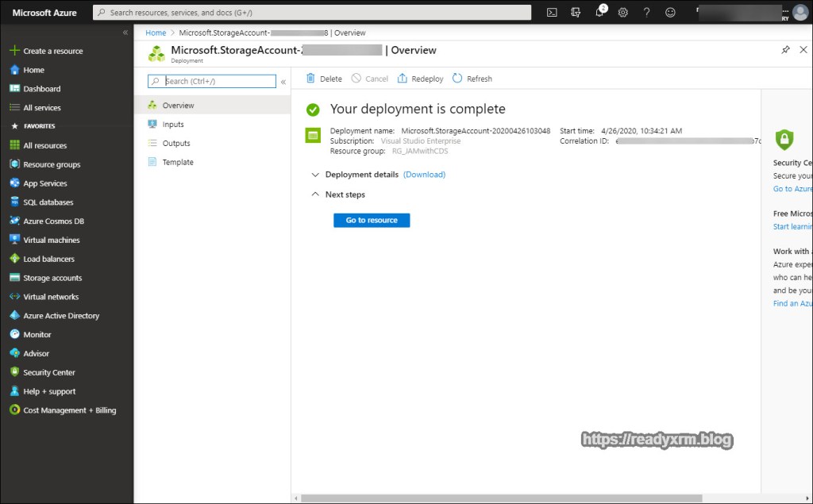The width and height of the screenshot is (813, 504).
Task: Open the feedback smiley icon
Action: pyautogui.click(x=670, y=13)
